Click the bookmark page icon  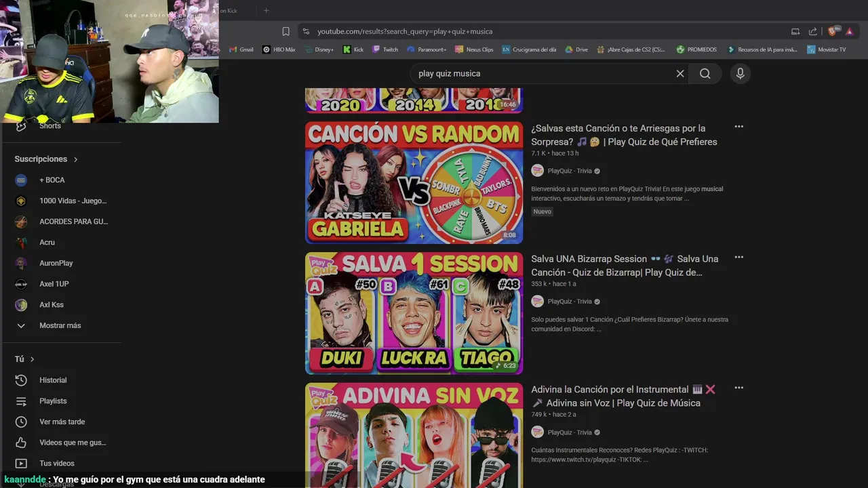coord(285,31)
